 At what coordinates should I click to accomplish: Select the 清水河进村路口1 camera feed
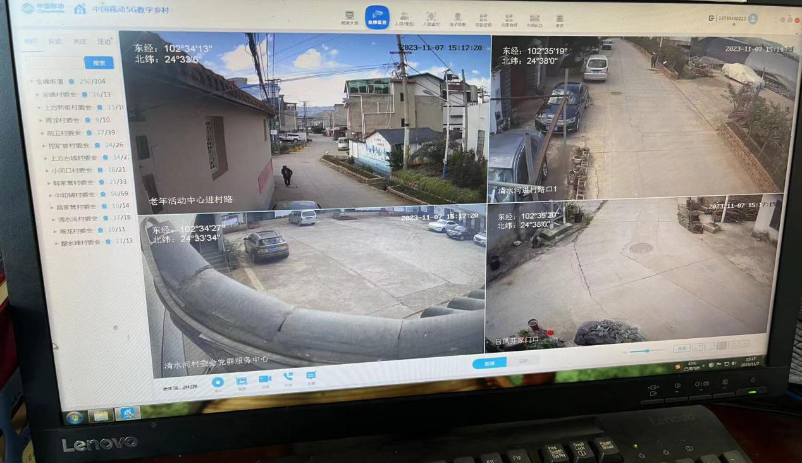[x=642, y=118]
